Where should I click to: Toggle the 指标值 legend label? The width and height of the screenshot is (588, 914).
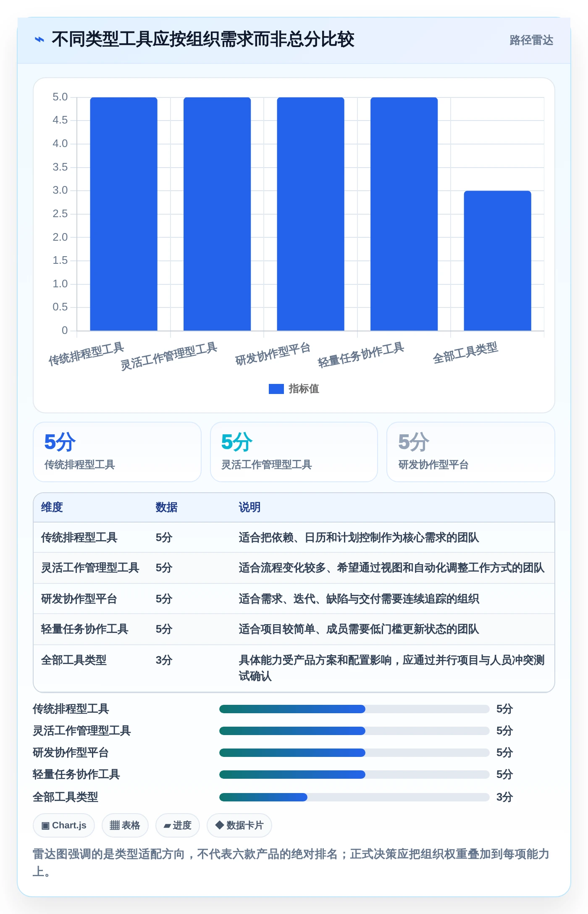(304, 389)
